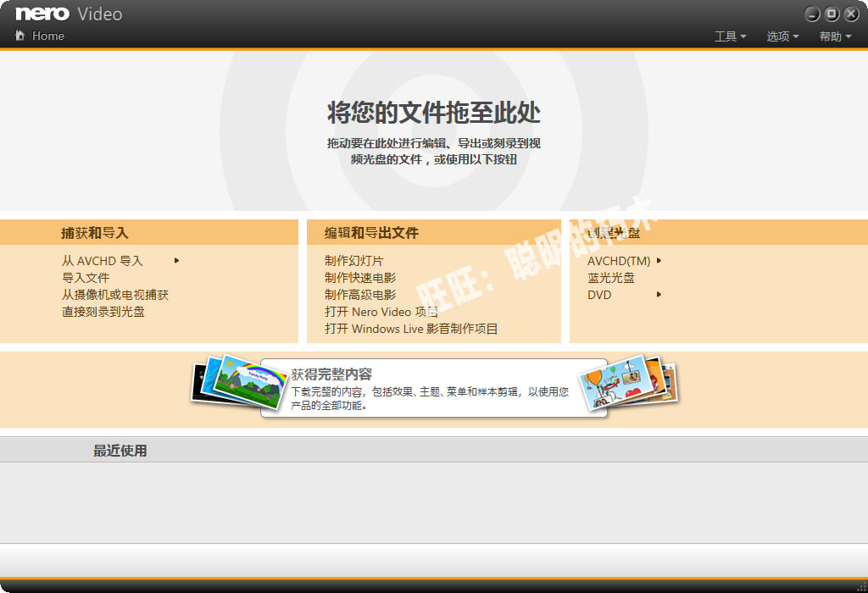868x593 pixels.
Task: Choose the DVD disc option
Action: tap(599, 295)
